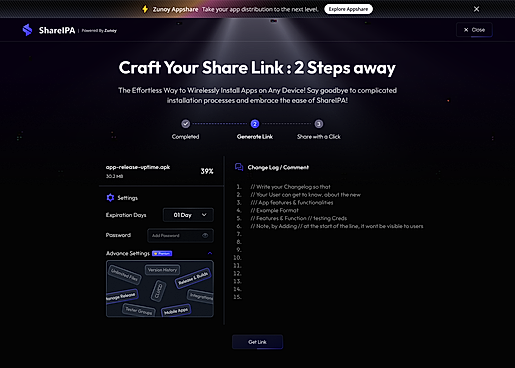
Task: Click the Settings gear icon
Action: (x=110, y=198)
